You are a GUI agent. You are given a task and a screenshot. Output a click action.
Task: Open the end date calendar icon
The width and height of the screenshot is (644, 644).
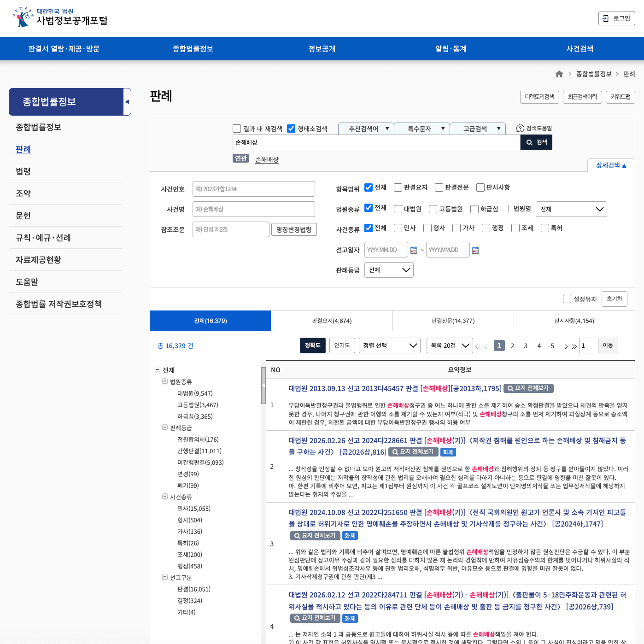click(x=475, y=250)
